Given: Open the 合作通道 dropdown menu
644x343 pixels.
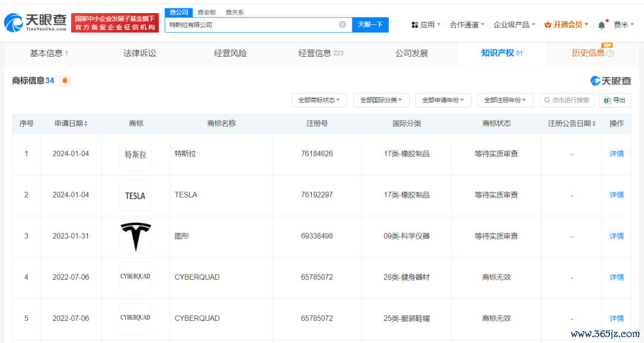Looking at the screenshot, I should [467, 25].
